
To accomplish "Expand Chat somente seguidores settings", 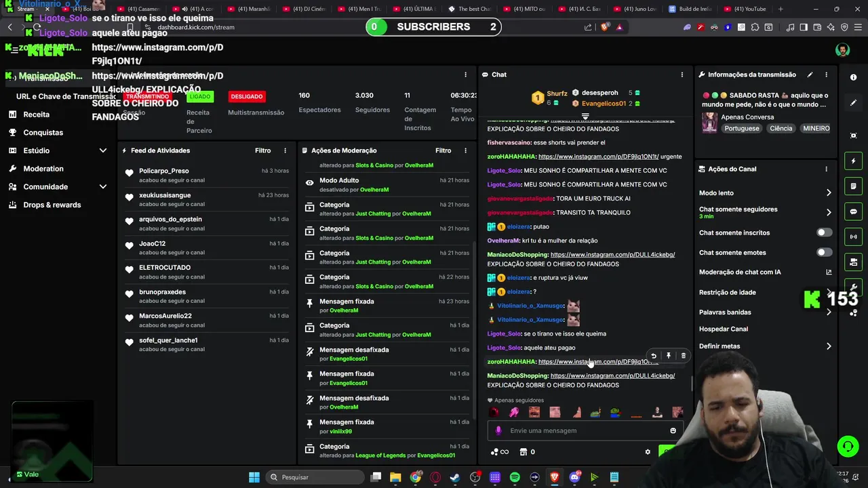I will [828, 212].
